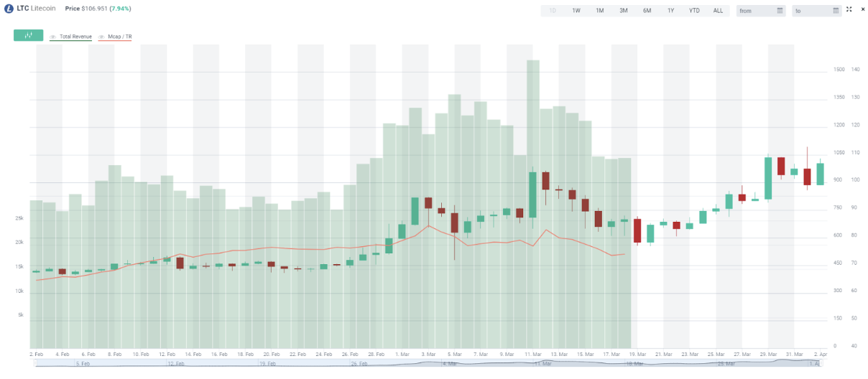
Task: Set chart range to 3M
Action: point(623,11)
